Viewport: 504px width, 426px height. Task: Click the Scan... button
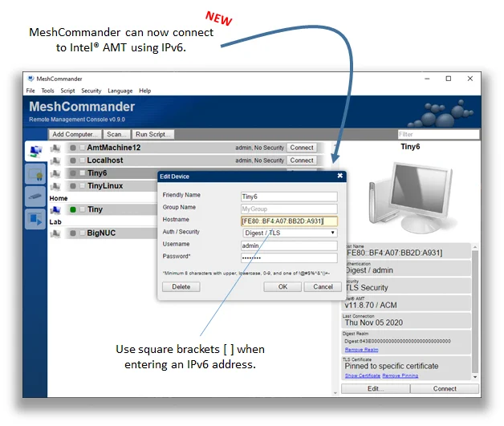tap(116, 134)
